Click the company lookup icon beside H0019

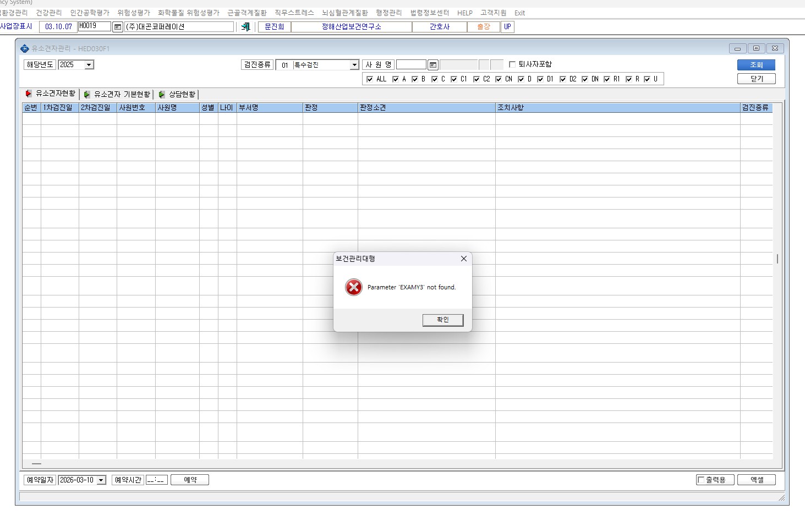(x=118, y=27)
